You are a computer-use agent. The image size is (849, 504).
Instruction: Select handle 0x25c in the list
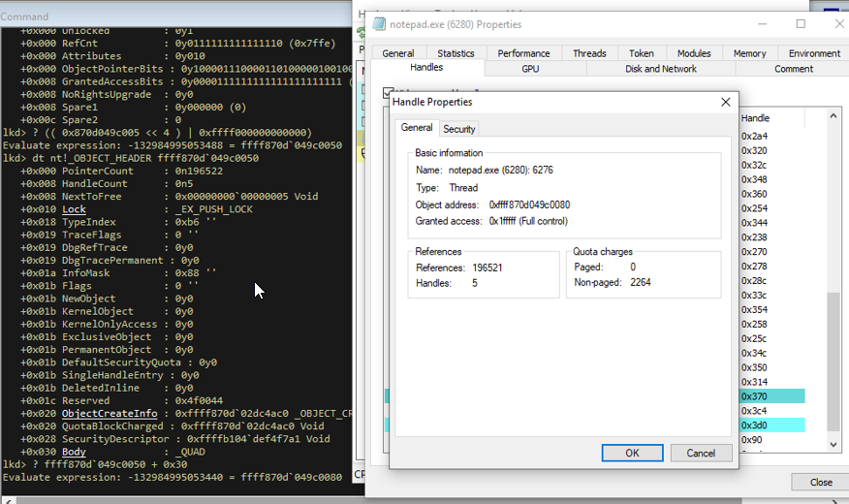754,338
